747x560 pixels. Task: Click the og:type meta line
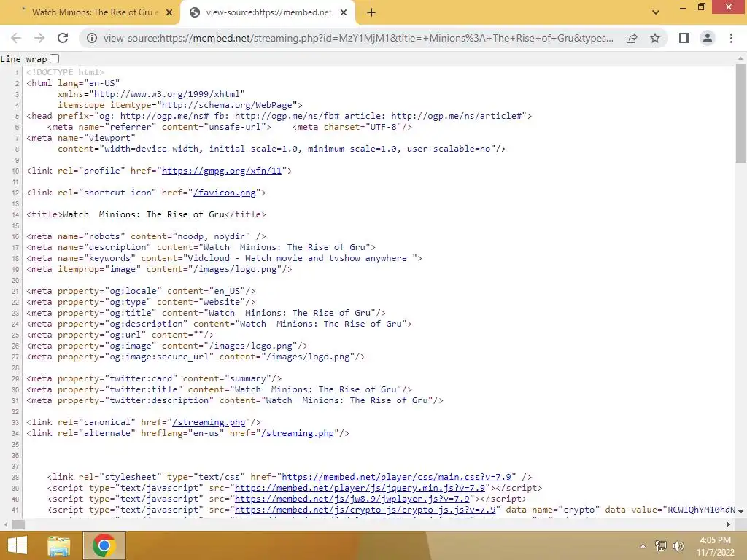click(x=141, y=302)
